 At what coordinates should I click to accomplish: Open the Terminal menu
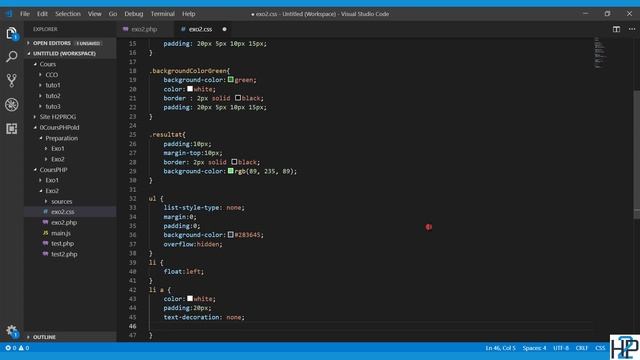(162, 13)
